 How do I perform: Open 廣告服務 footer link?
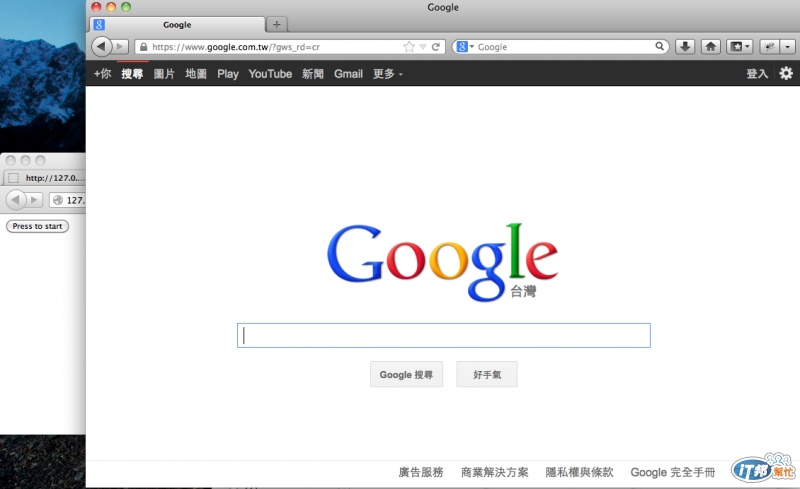421,472
